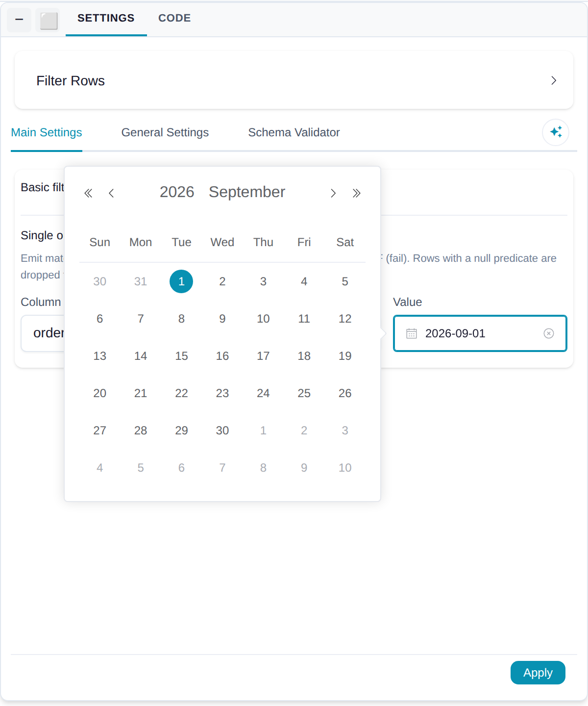The width and height of the screenshot is (588, 706).
Task: Choose September 29 in the calendar
Action: coord(181,430)
